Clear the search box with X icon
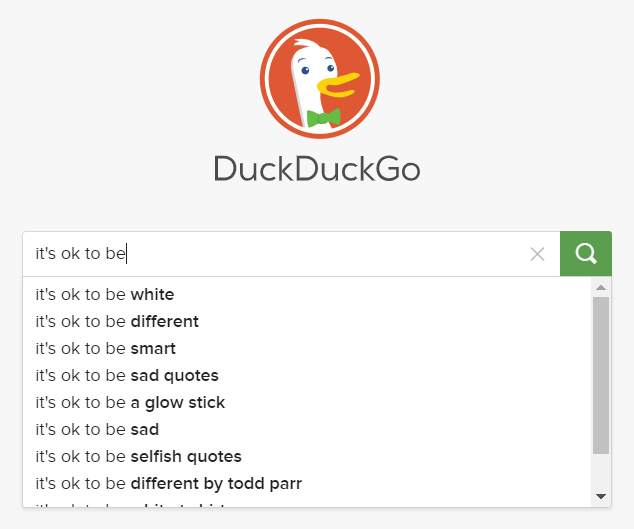The image size is (634, 529). click(x=537, y=254)
